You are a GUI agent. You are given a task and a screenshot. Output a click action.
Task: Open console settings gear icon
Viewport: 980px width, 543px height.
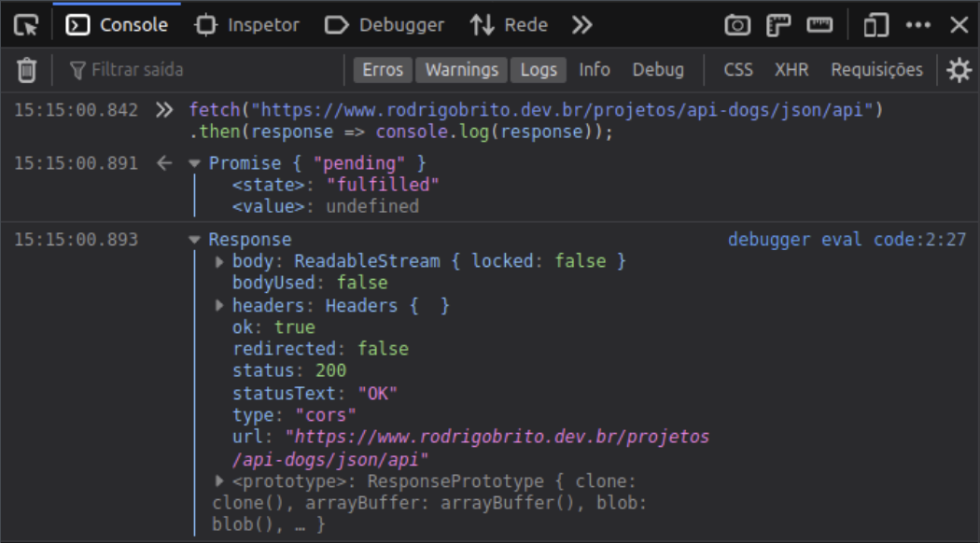tap(959, 70)
